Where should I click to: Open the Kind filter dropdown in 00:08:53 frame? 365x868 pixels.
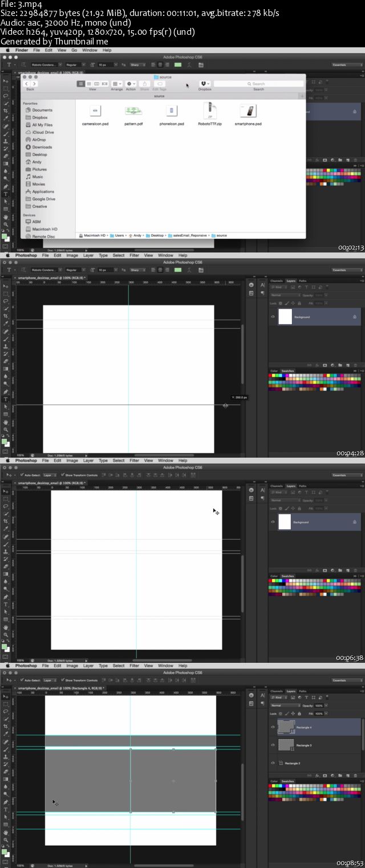tap(279, 698)
